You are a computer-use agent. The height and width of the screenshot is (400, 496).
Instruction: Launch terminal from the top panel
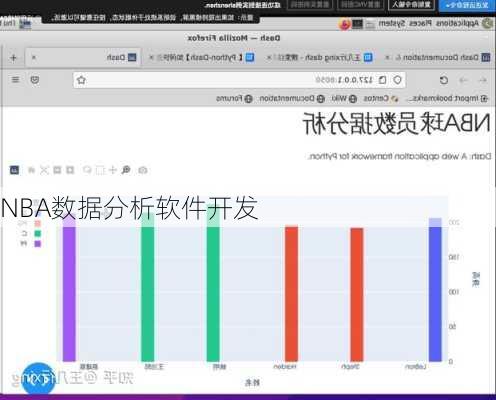coord(357,24)
